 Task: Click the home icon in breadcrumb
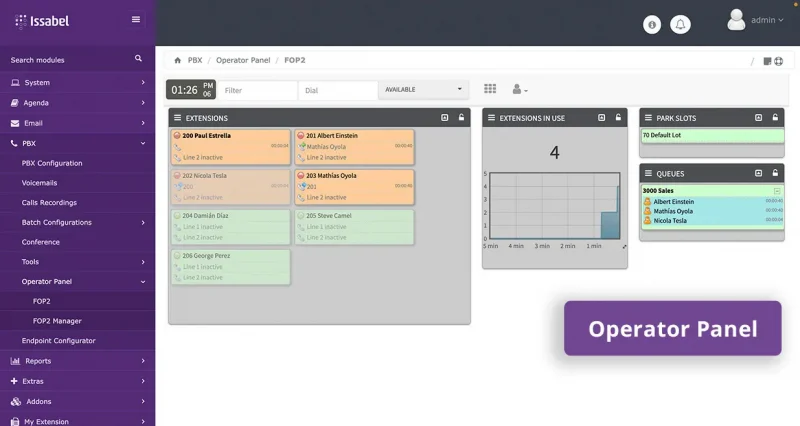tap(178, 60)
